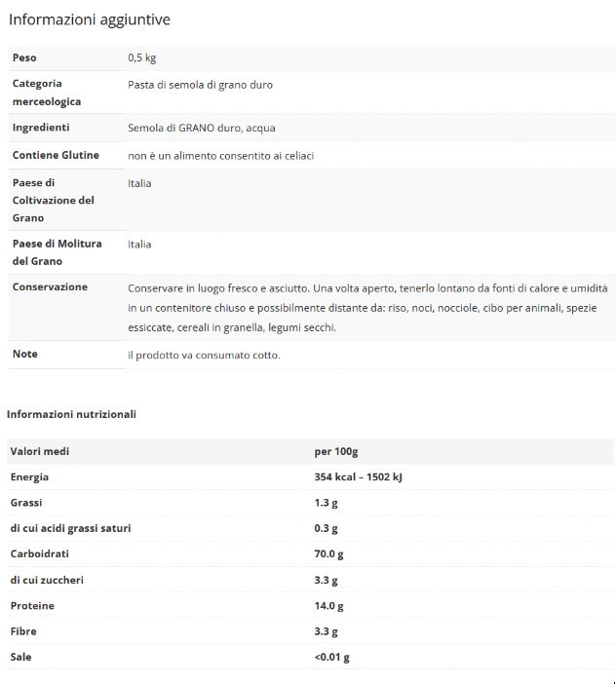Click the 'Ingredienti' row label
Image resolution: width=616 pixels, height=684 pixels.
[41, 128]
